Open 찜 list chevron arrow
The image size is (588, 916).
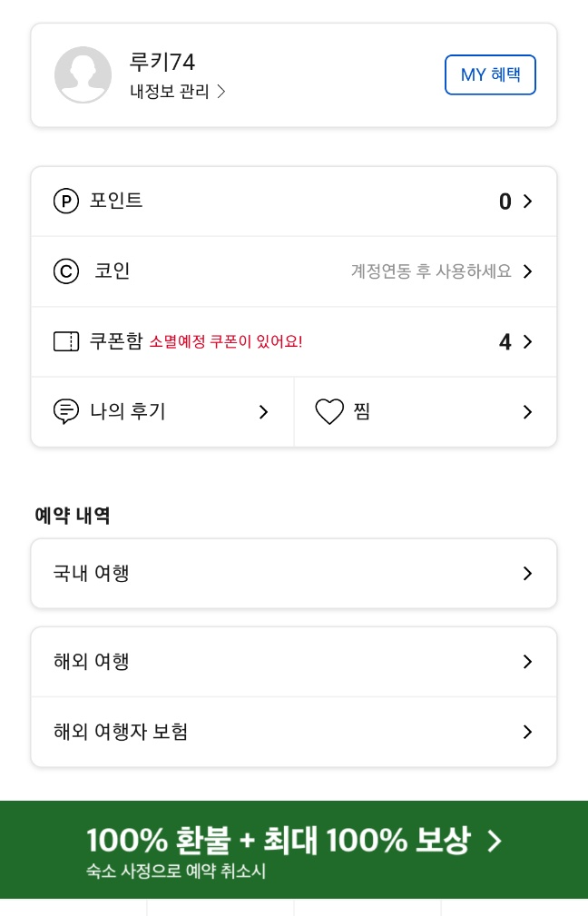(x=527, y=412)
